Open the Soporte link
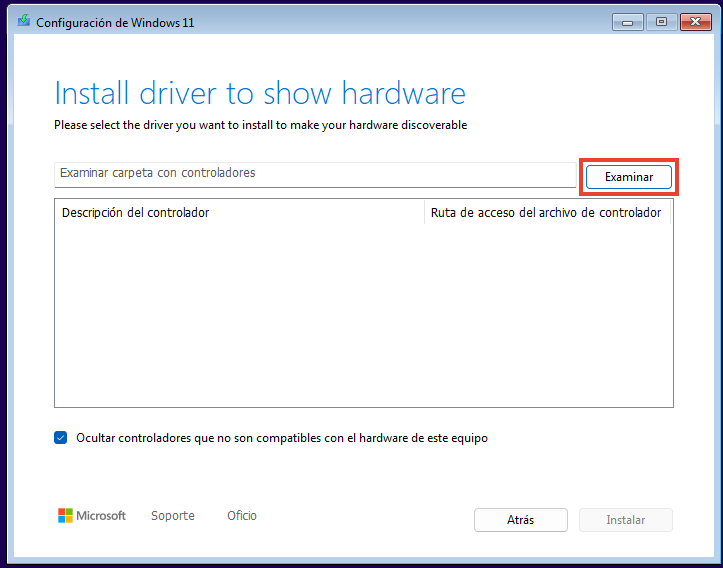The width and height of the screenshot is (723, 568). coord(172,516)
